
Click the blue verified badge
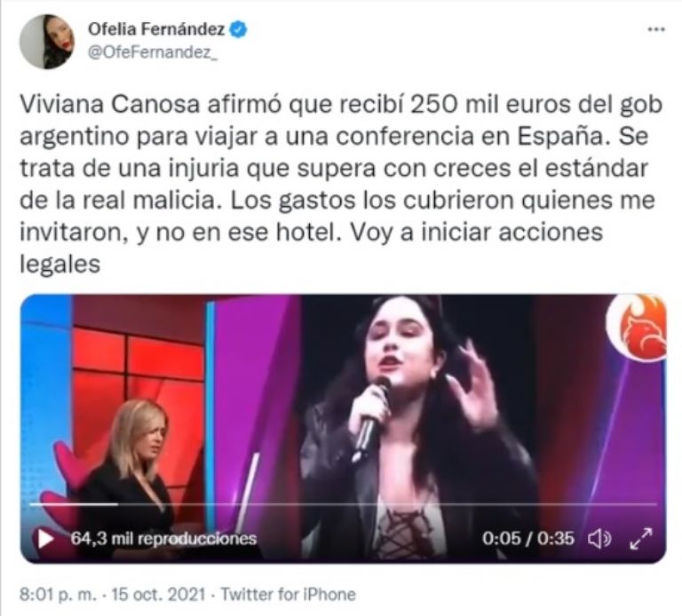point(238,29)
